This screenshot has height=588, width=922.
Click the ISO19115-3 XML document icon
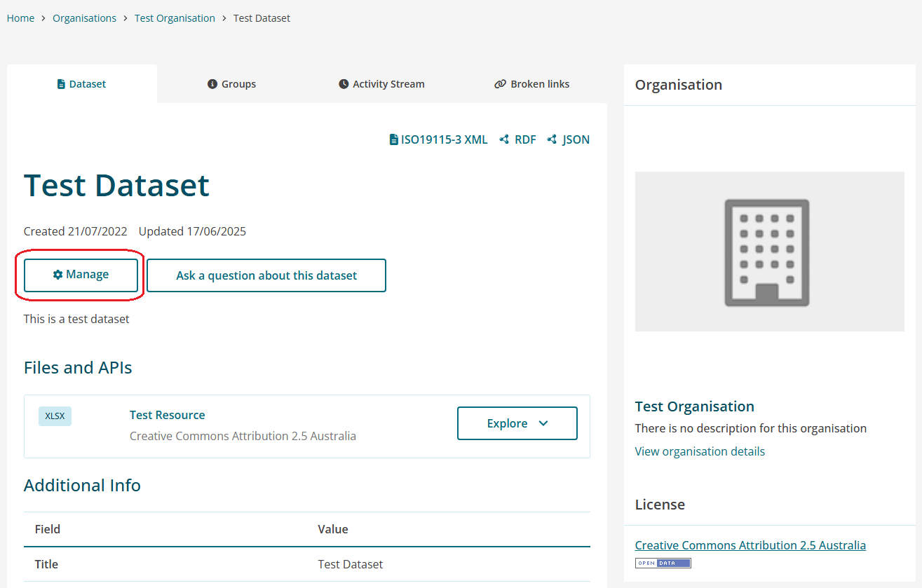click(x=393, y=139)
